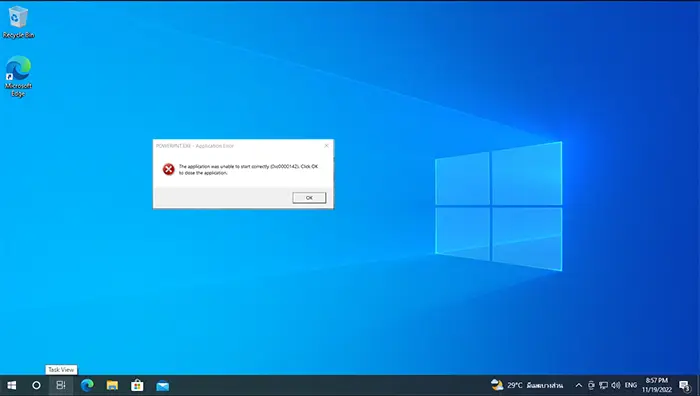Open Microsoft Store from the taskbar
Viewport: 700px width, 396px height.
pos(137,385)
